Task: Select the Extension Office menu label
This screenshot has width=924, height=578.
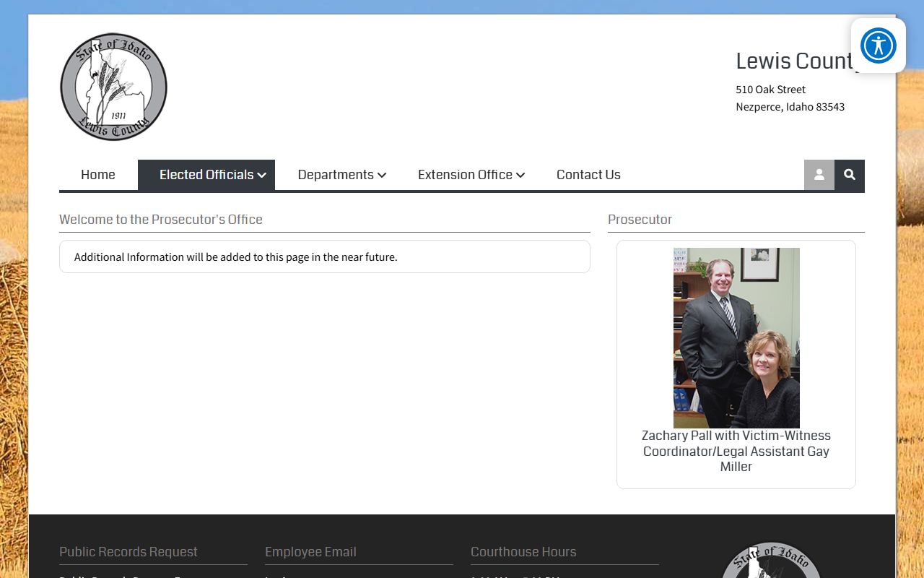Action: pyautogui.click(x=465, y=175)
